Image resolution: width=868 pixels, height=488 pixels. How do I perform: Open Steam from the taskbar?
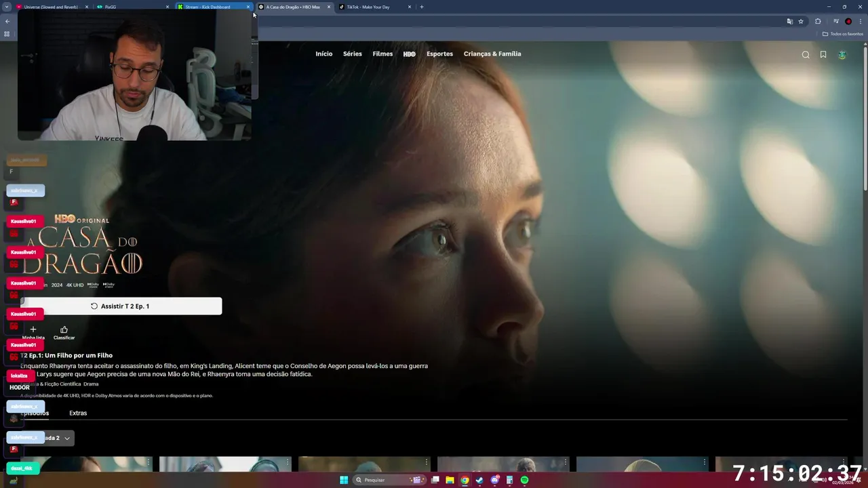click(479, 480)
